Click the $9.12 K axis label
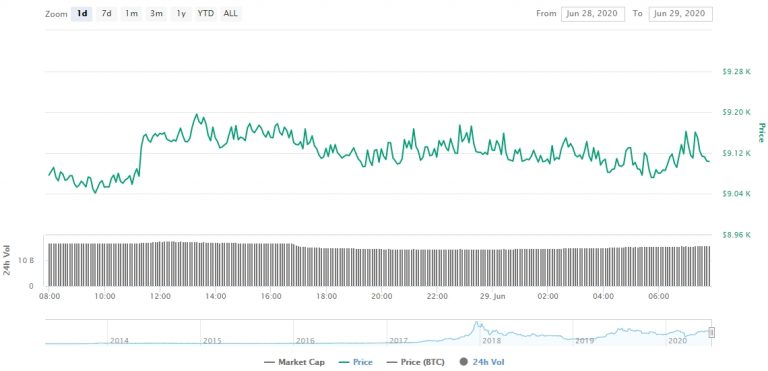This screenshot has height=371, width=768. [736, 153]
